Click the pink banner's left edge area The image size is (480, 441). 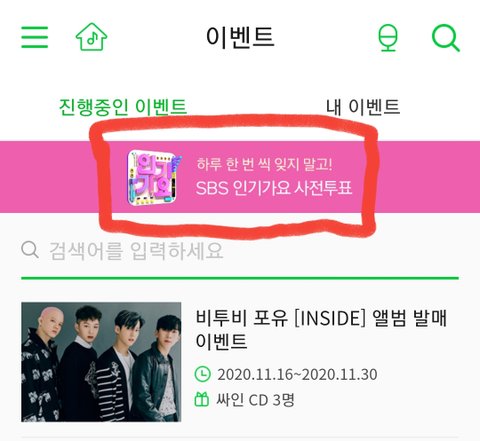(x=45, y=177)
